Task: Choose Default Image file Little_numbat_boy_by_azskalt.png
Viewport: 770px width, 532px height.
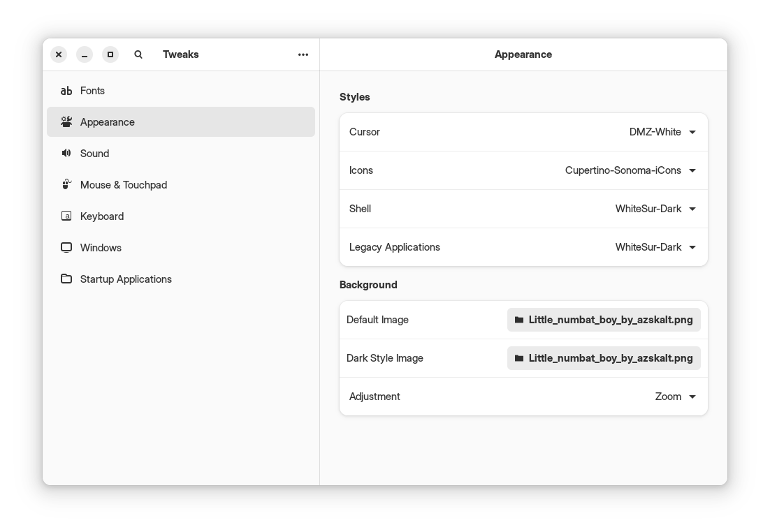Action: point(604,320)
